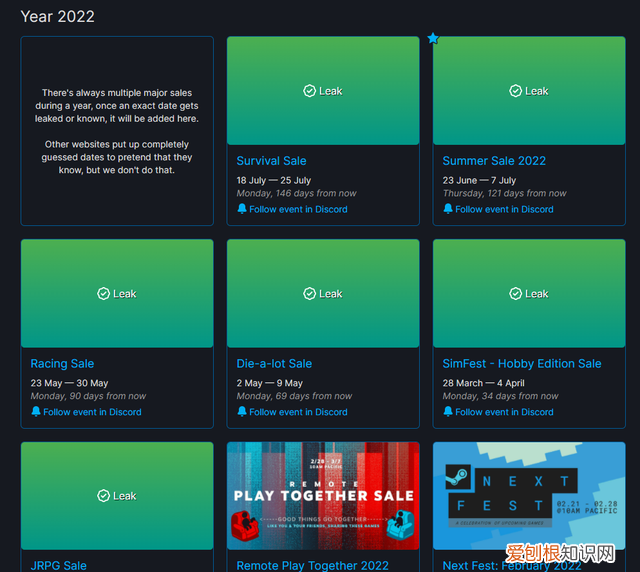Click the blue star icon above Summer Sale

click(x=433, y=38)
